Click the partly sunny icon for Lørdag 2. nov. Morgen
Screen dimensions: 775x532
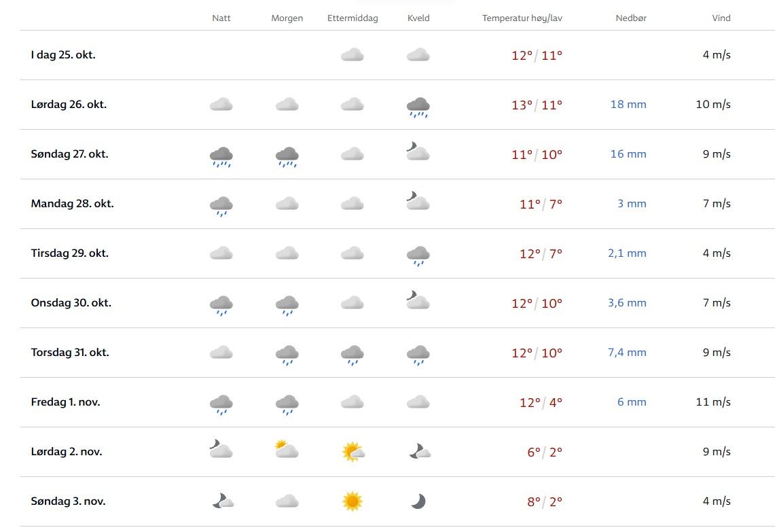(287, 450)
